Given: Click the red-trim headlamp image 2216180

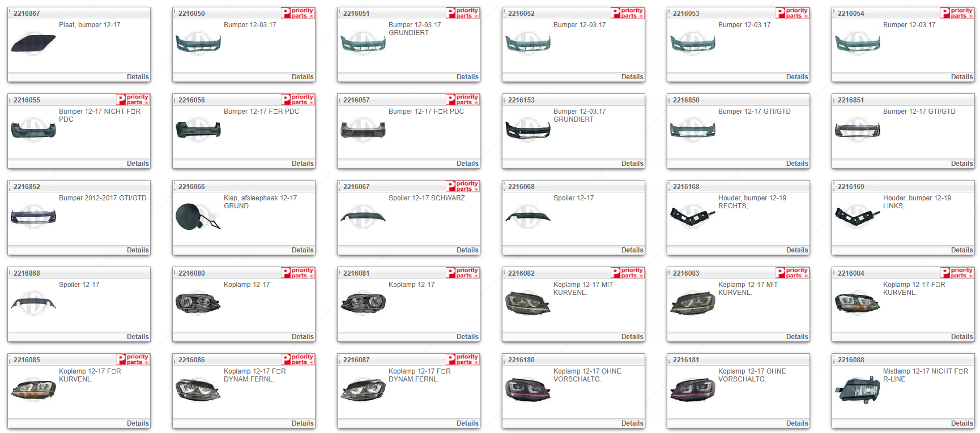Looking at the screenshot, I should click(527, 390).
